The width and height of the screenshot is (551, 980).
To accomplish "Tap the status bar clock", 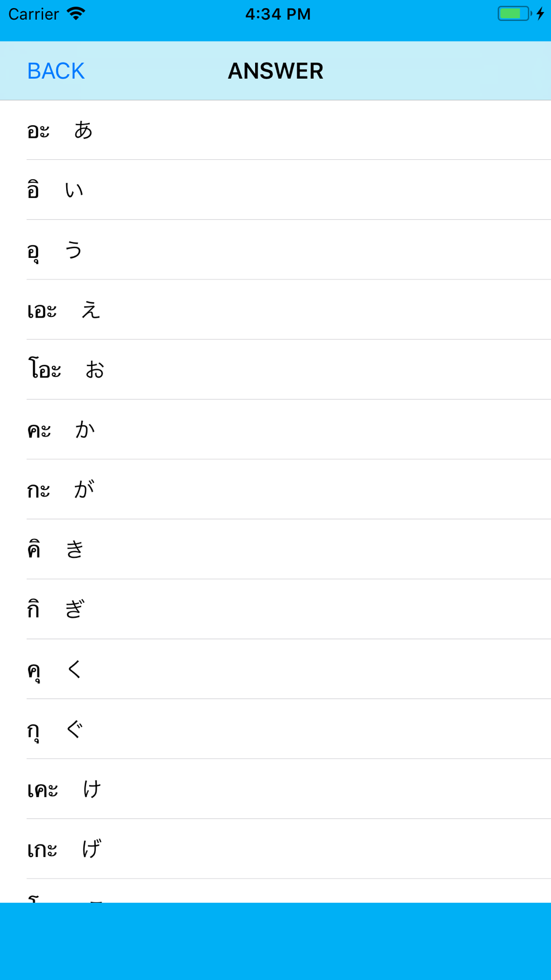I will click(278, 14).
